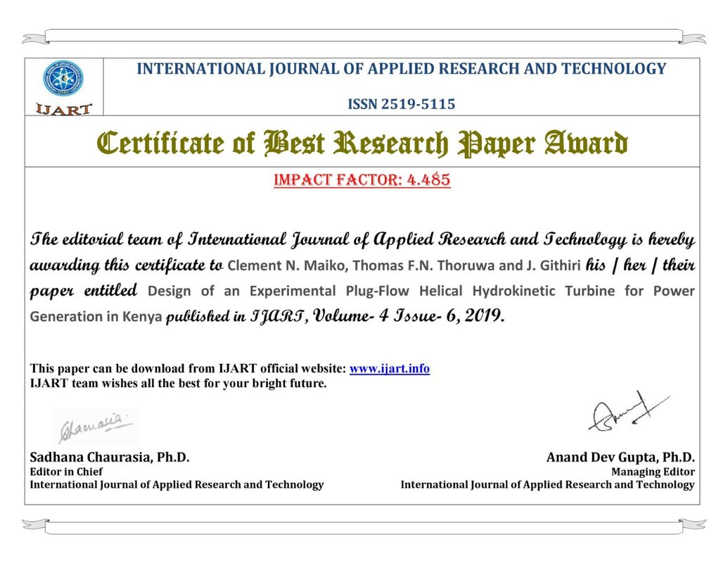Open the www.ijart.info website link
This screenshot has width=728, height=563.
[x=389, y=368]
